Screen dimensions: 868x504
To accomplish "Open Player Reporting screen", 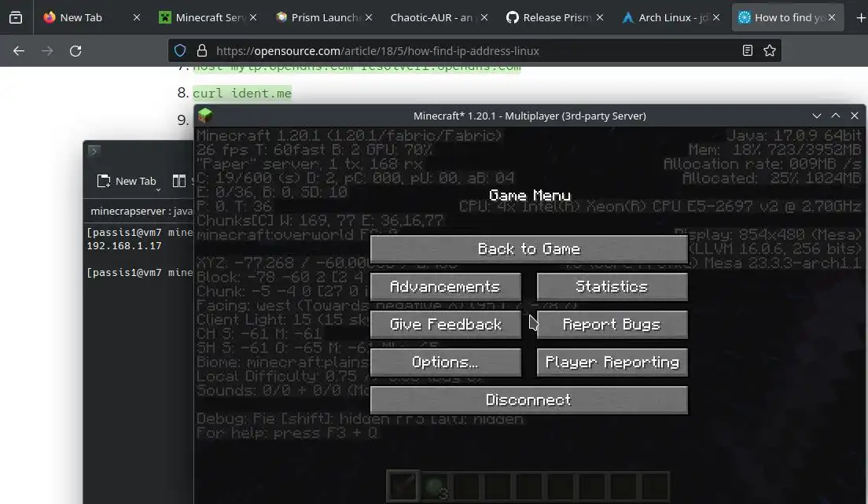I will [x=612, y=362].
